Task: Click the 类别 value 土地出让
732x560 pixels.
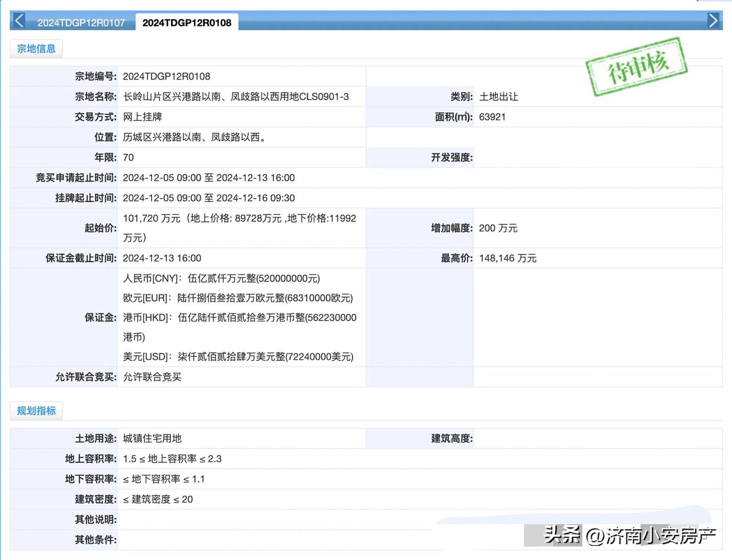Action: pyautogui.click(x=499, y=97)
